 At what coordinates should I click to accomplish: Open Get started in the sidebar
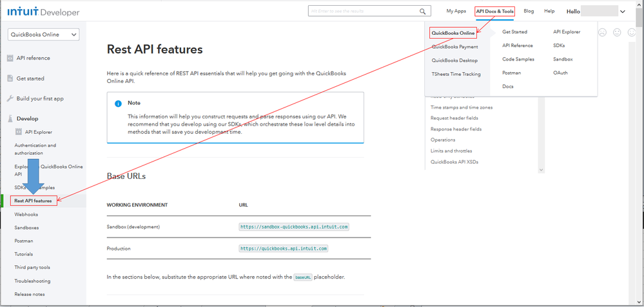30,79
